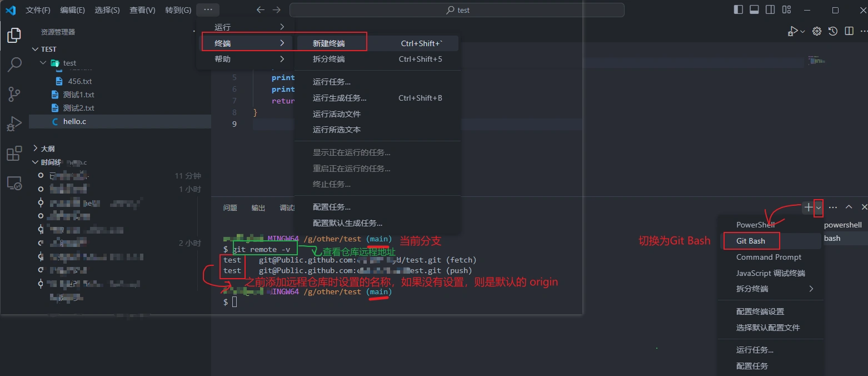The image size is (868, 376).
Task: Switch to the 输出 panel tab
Action: (x=258, y=207)
